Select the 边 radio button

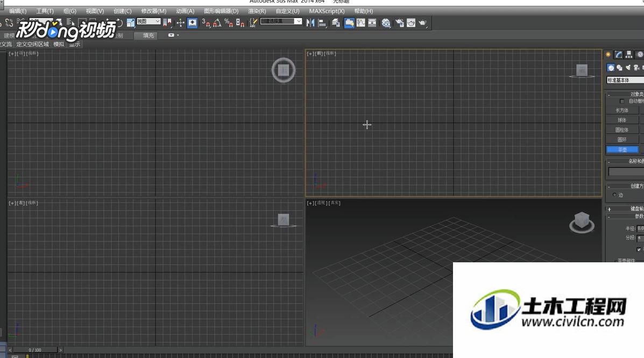coord(614,195)
